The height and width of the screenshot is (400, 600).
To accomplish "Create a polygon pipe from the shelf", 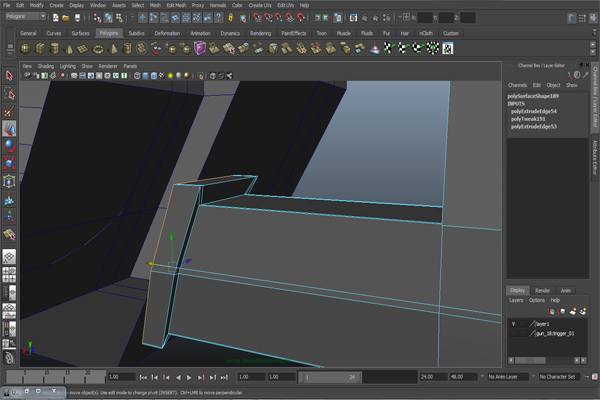I will coord(127,49).
